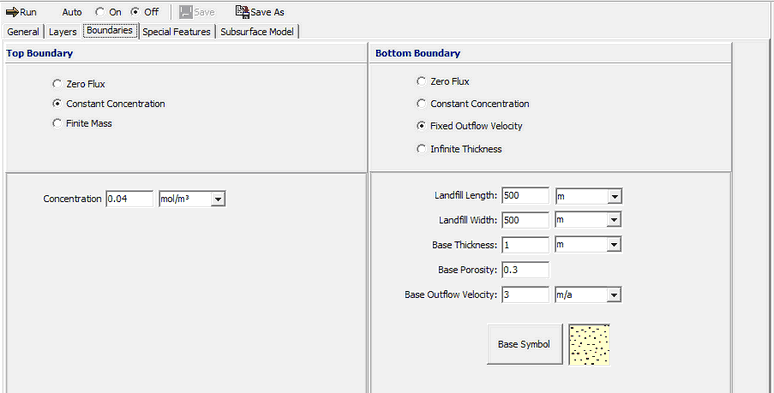Screen dimensions: 774x393
Task: Choose Finite Mass top boundary option
Action: (x=57, y=123)
